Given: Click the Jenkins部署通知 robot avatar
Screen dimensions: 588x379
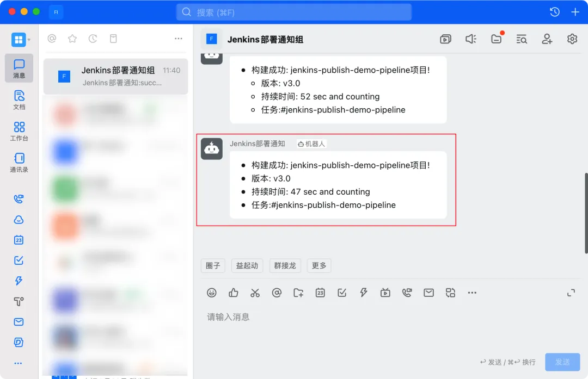Looking at the screenshot, I should click(x=211, y=149).
